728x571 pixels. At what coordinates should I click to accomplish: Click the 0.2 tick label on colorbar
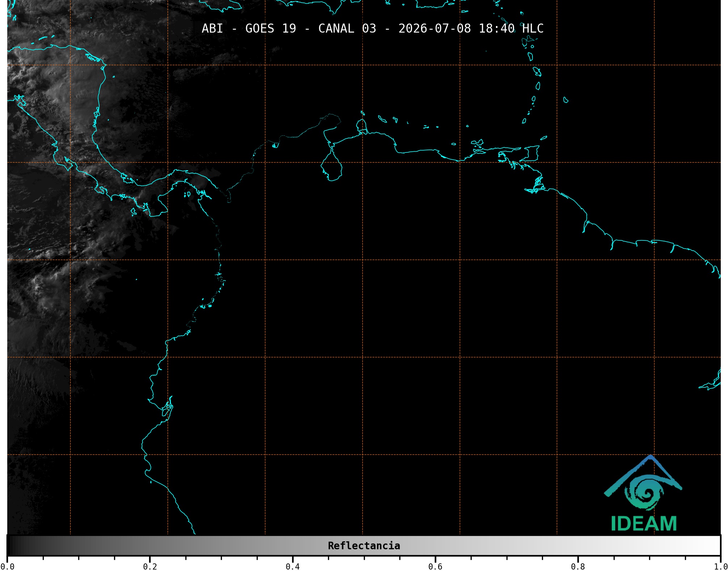click(x=150, y=566)
